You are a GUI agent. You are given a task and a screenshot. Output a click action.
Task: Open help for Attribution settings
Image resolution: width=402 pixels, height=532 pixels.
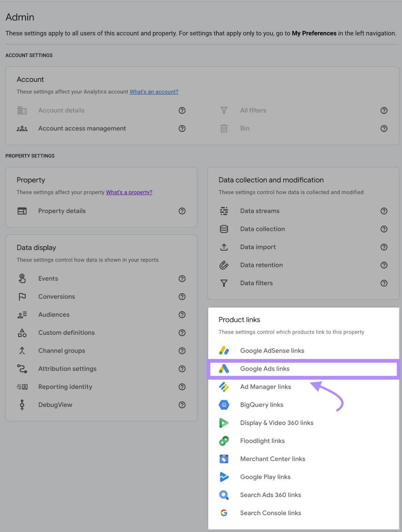(x=182, y=368)
